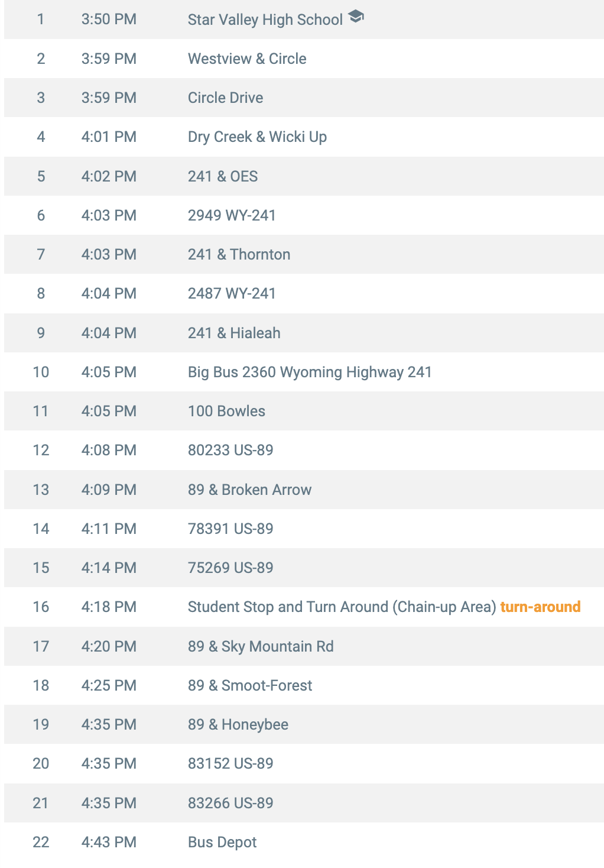Click the 89 & Broken Arrow stop

point(249,490)
